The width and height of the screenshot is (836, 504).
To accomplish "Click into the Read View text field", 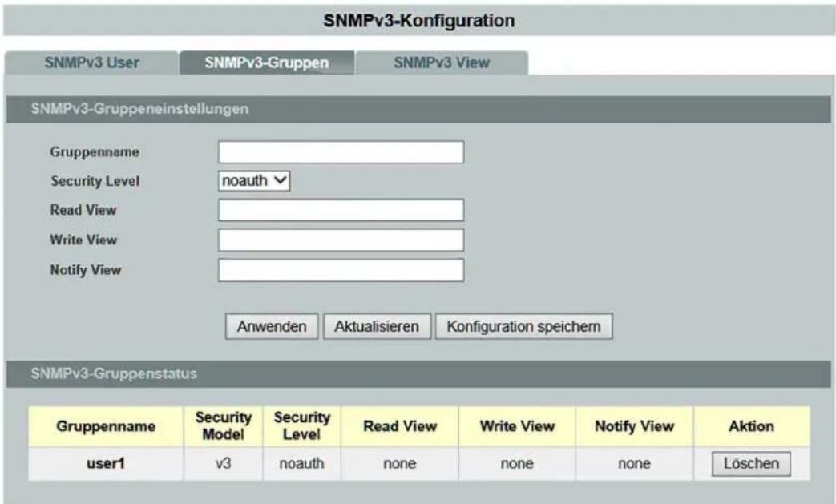I will (341, 211).
